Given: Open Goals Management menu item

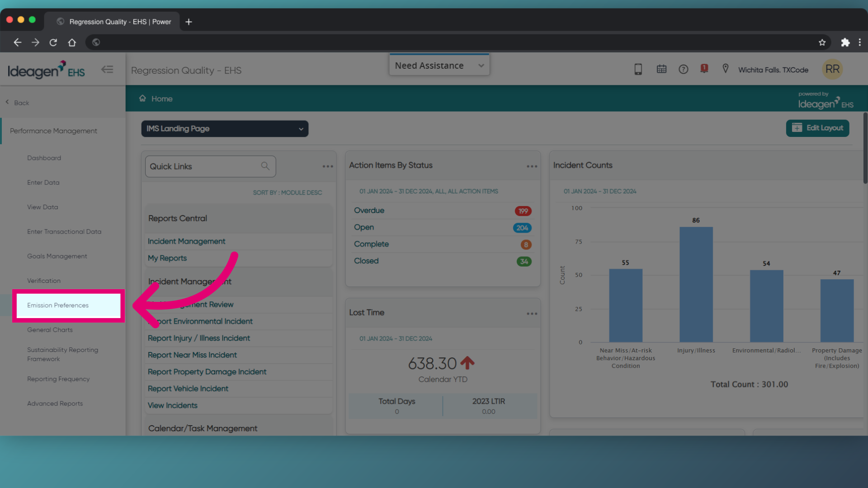Looking at the screenshot, I should pyautogui.click(x=57, y=256).
